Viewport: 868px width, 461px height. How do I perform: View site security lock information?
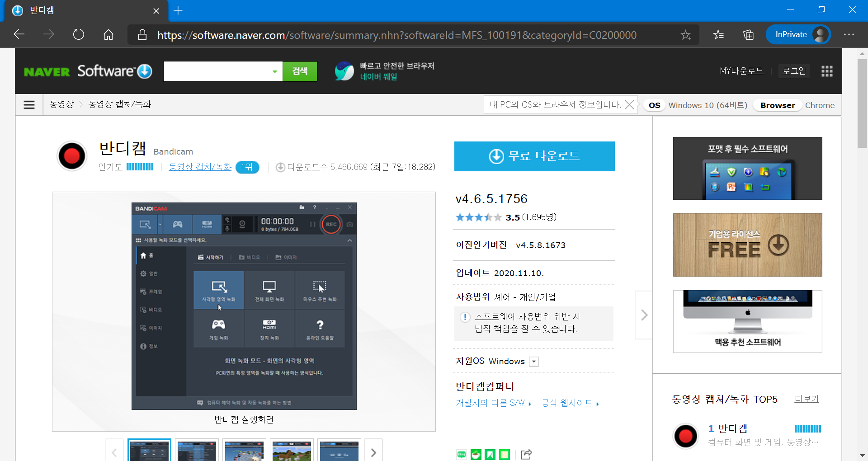(x=142, y=35)
